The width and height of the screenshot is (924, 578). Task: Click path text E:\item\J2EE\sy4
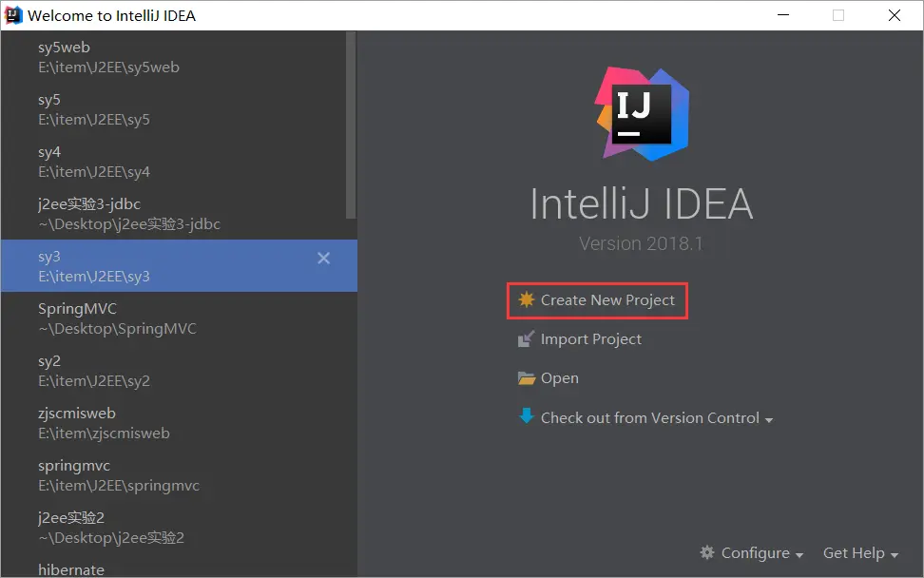tap(94, 172)
